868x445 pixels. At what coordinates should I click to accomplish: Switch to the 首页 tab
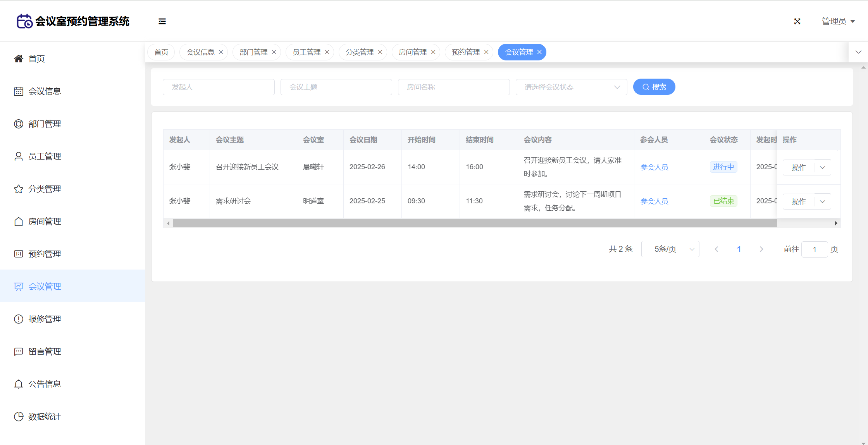pos(161,52)
